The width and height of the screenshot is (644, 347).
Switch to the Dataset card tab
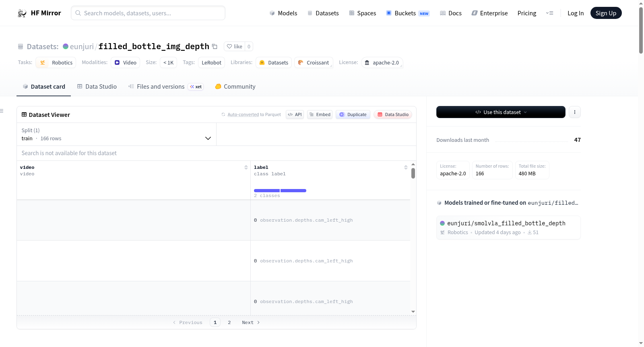pos(44,87)
